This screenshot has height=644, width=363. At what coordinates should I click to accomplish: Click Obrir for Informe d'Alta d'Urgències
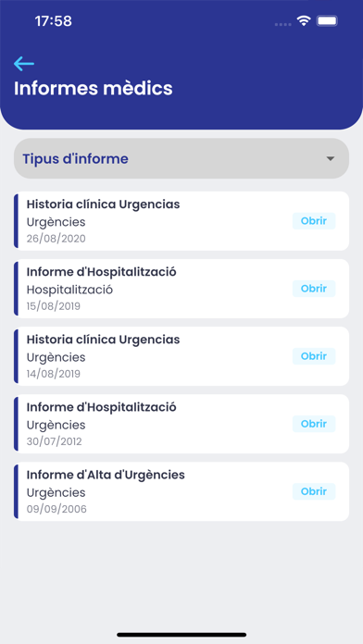point(314,491)
